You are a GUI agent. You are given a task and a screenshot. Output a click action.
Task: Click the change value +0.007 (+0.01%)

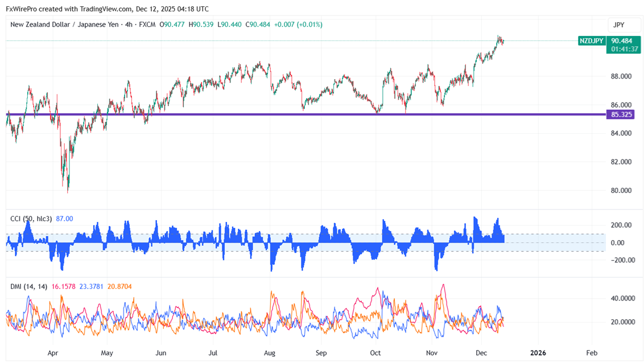[x=298, y=24]
